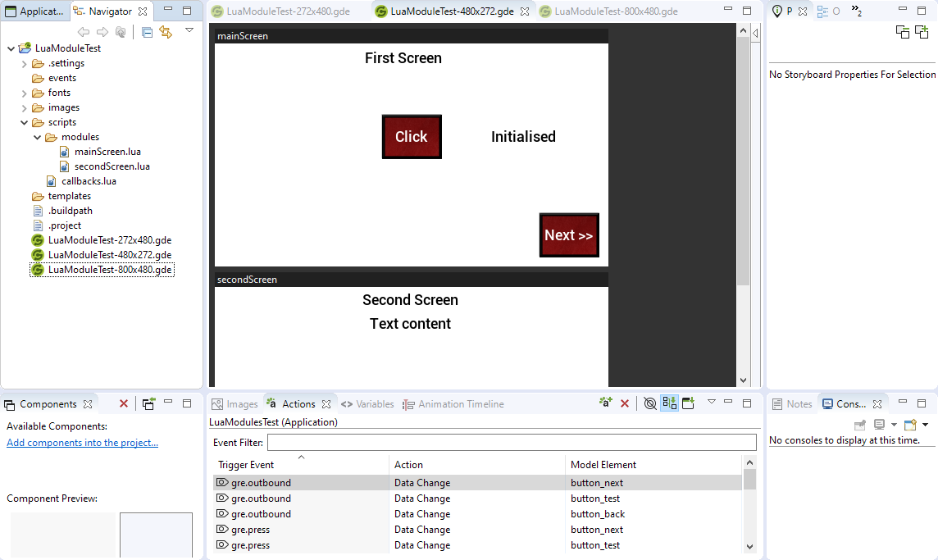Switch to LuaModuleTest-800x480.gde editor tab
The width and height of the screenshot is (938, 560).
(615, 11)
